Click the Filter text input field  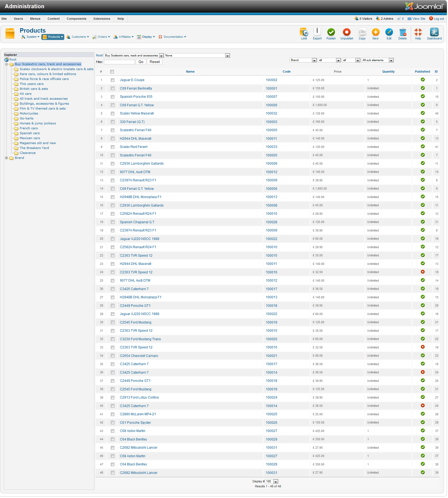click(x=119, y=62)
